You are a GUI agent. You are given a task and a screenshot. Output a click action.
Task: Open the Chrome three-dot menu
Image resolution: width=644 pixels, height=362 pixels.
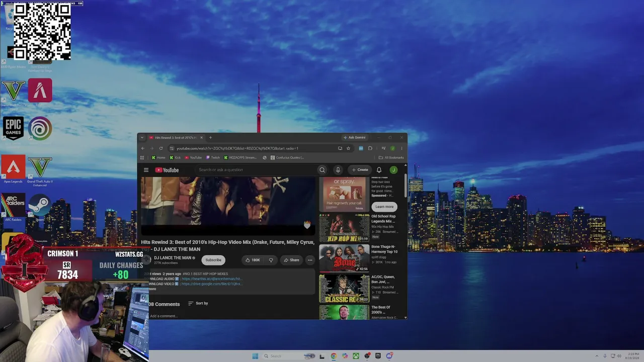click(401, 148)
